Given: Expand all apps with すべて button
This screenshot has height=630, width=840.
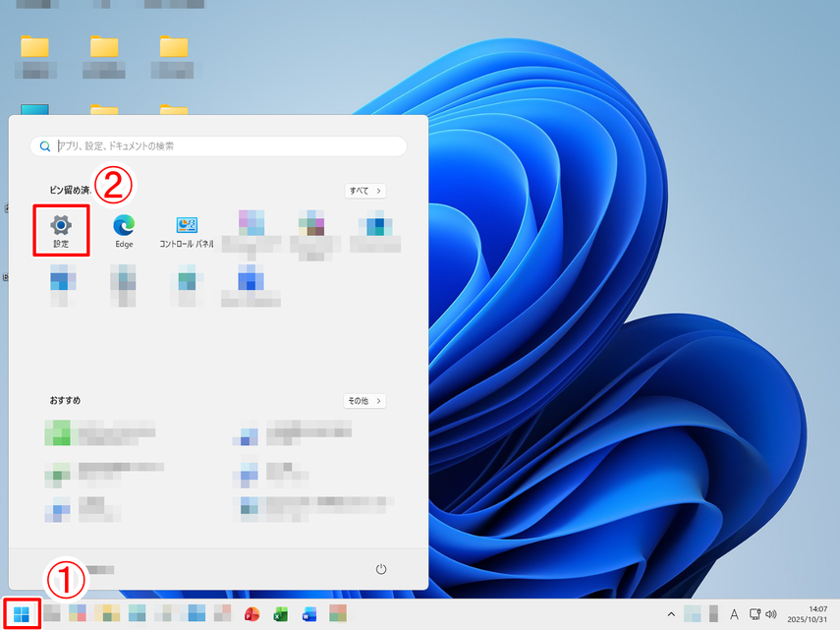Looking at the screenshot, I should (364, 191).
